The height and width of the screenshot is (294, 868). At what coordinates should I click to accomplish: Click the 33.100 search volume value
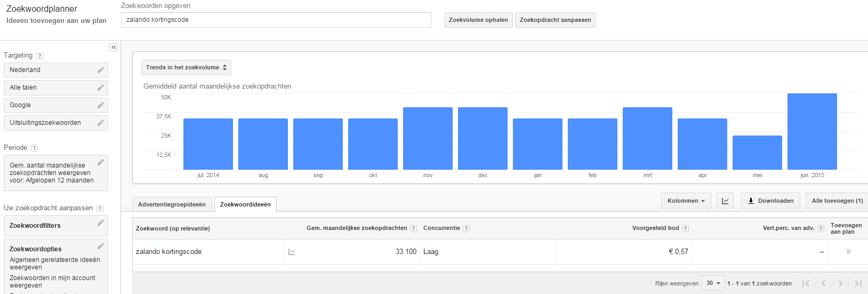[406, 252]
